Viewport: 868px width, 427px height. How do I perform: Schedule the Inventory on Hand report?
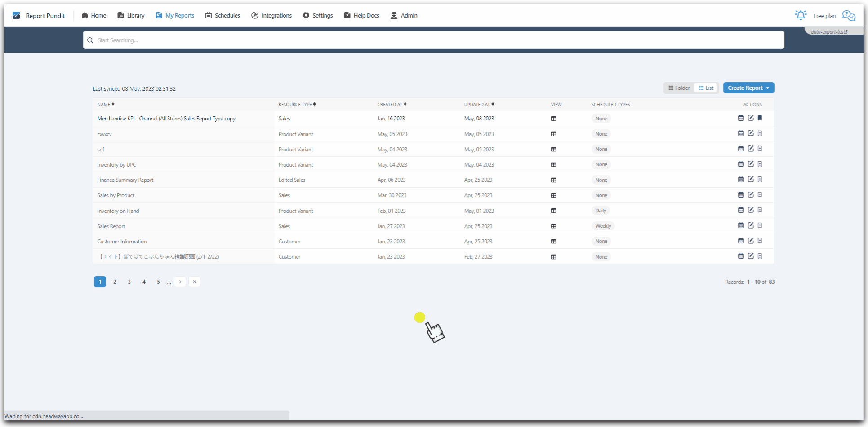741,210
